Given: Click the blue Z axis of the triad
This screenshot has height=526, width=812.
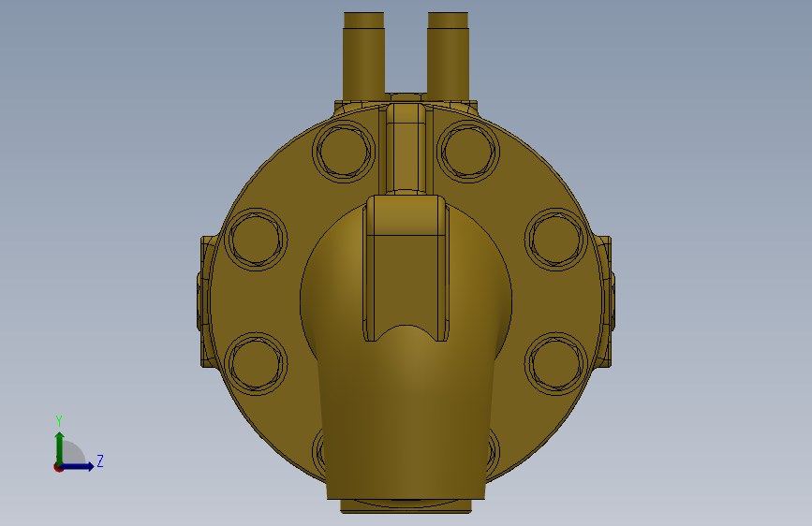Looking at the screenshot, I should tap(78, 466).
